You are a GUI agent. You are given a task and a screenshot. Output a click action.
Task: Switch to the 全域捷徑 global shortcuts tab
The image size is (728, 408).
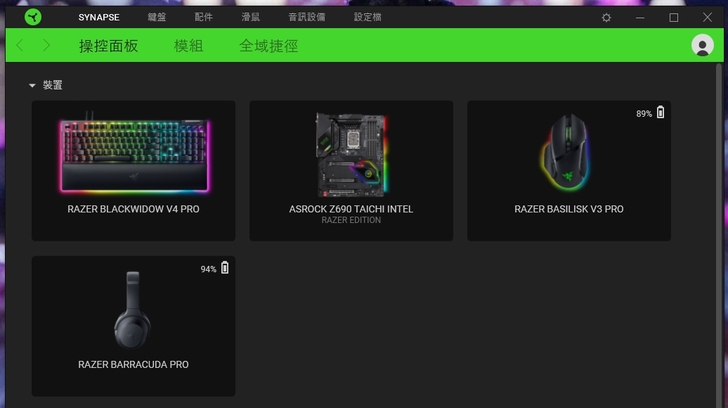point(268,46)
